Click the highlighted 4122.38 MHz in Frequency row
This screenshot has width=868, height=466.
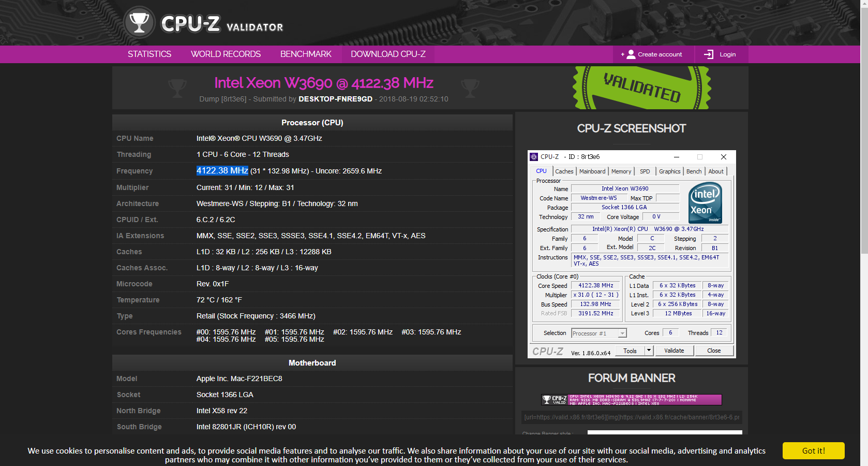(222, 171)
